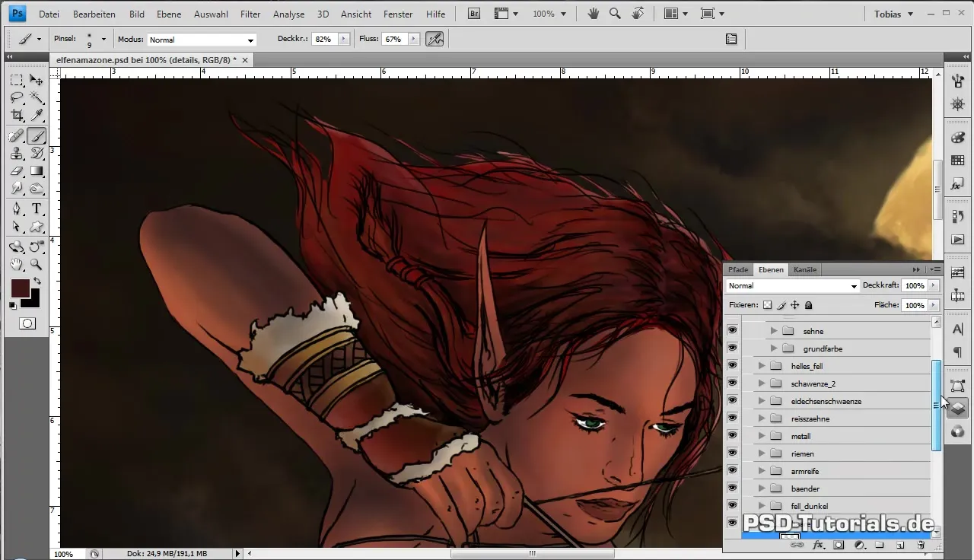Open the layer style fx menu
Viewport: 974px width, 560px height.
tap(818, 545)
